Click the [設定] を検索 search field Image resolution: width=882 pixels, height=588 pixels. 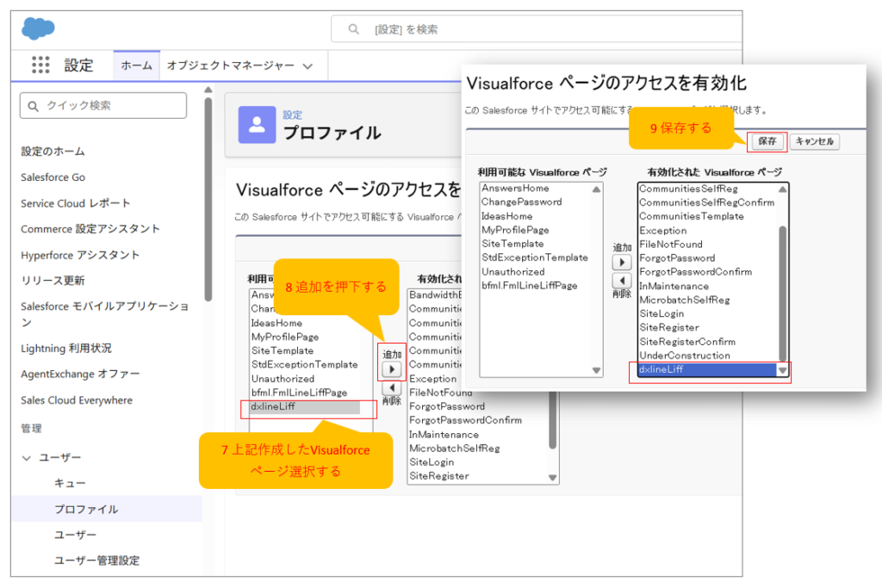pyautogui.click(x=537, y=28)
